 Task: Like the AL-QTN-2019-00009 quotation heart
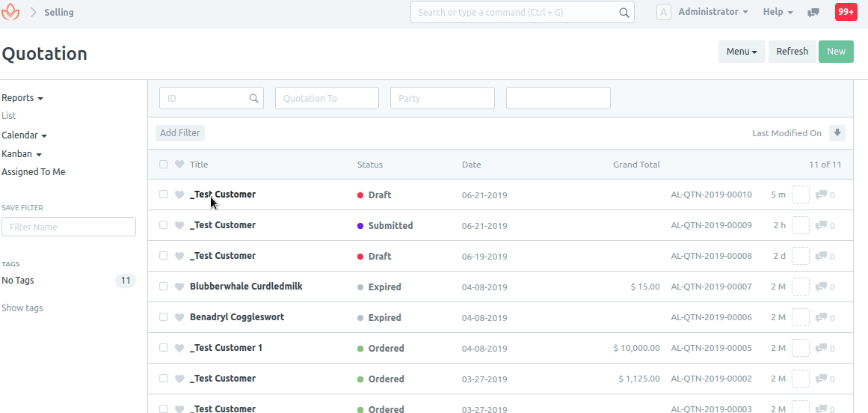pyautogui.click(x=179, y=225)
